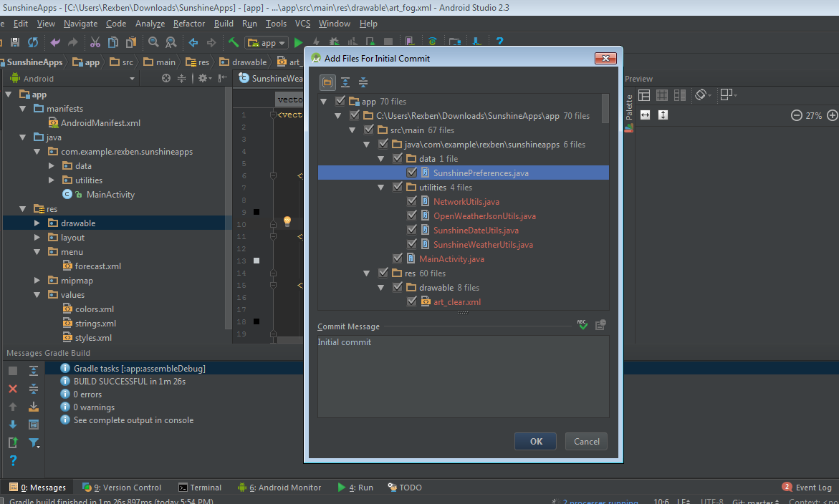
Task: Collapse all entries in the commit file tree
Action: (x=363, y=82)
